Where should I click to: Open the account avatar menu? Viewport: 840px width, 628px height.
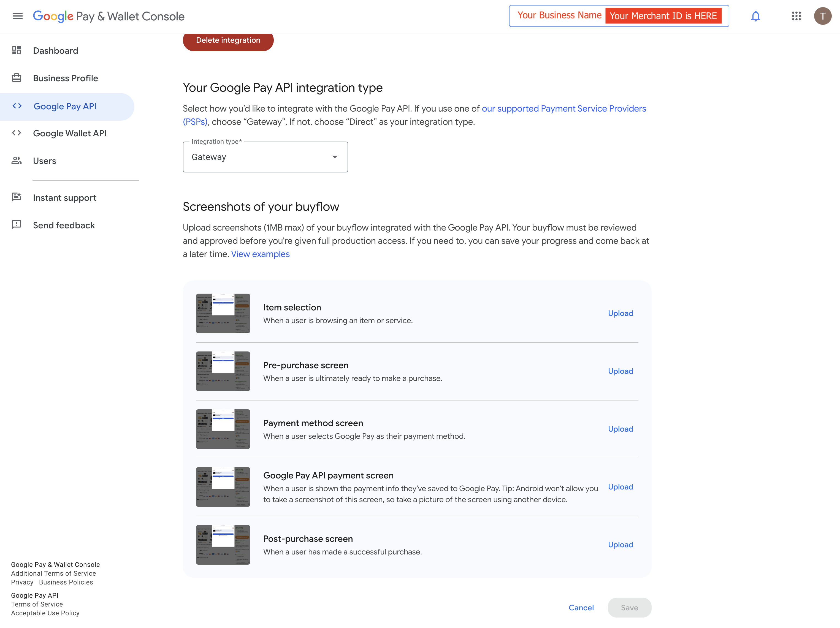click(x=822, y=16)
